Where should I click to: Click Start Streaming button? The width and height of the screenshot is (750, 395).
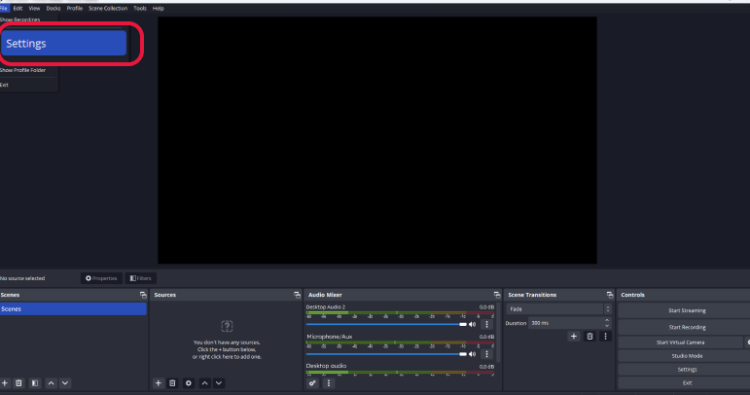point(687,310)
